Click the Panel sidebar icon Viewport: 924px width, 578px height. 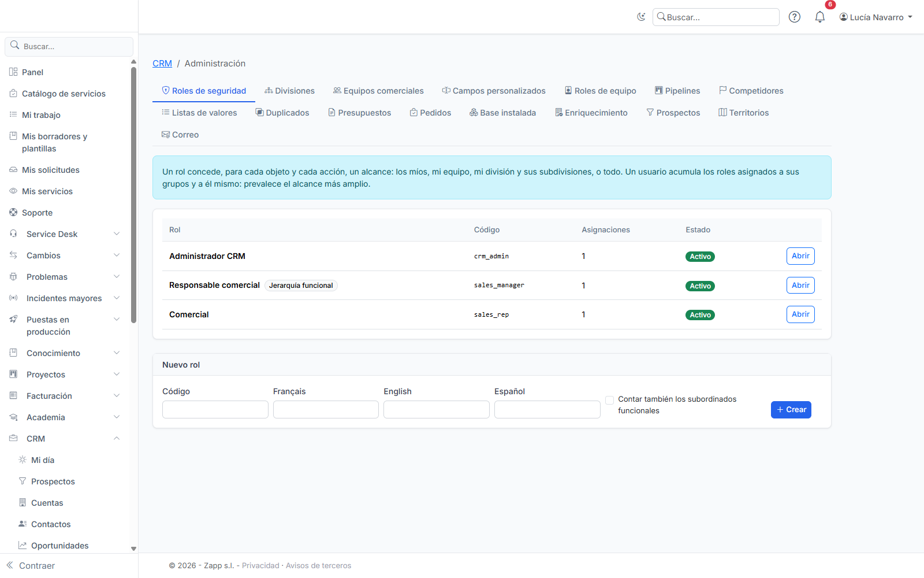pyautogui.click(x=13, y=72)
